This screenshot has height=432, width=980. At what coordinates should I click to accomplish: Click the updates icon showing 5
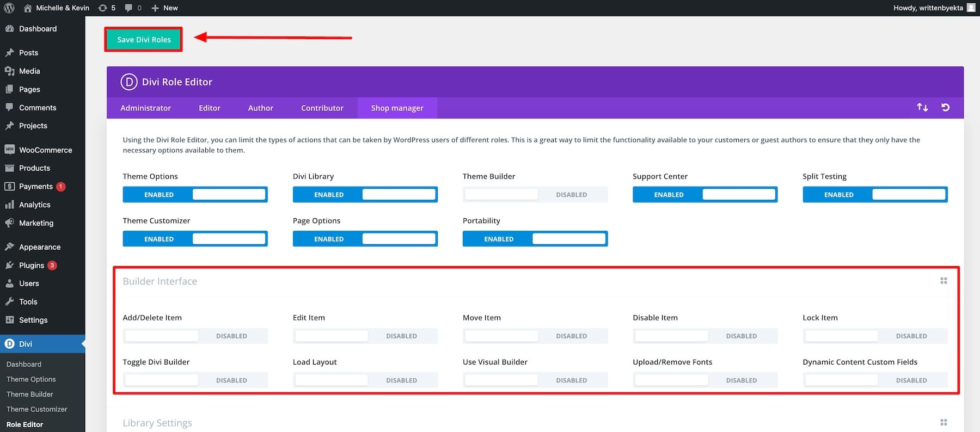pos(102,8)
